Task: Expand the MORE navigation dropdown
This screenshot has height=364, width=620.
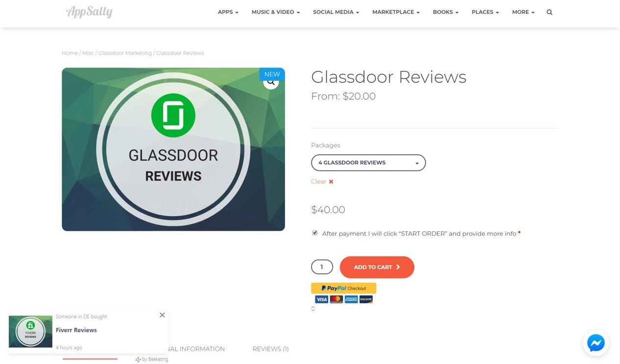Action: coord(523,12)
